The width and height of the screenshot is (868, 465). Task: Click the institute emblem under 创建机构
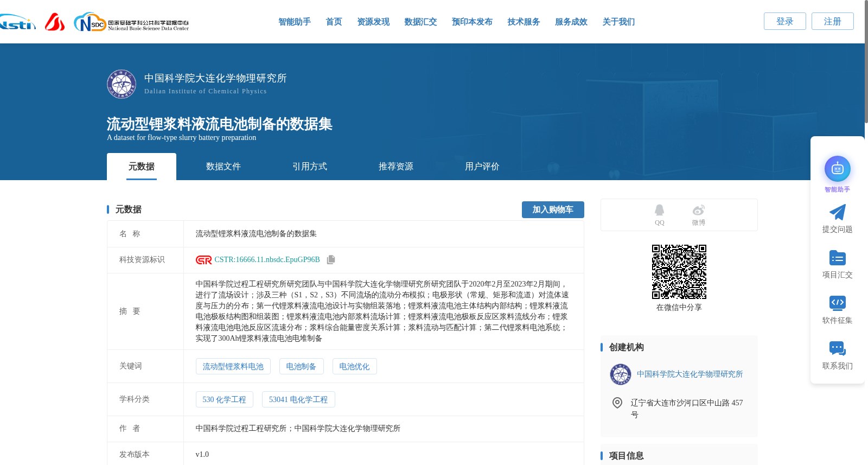[x=621, y=374]
